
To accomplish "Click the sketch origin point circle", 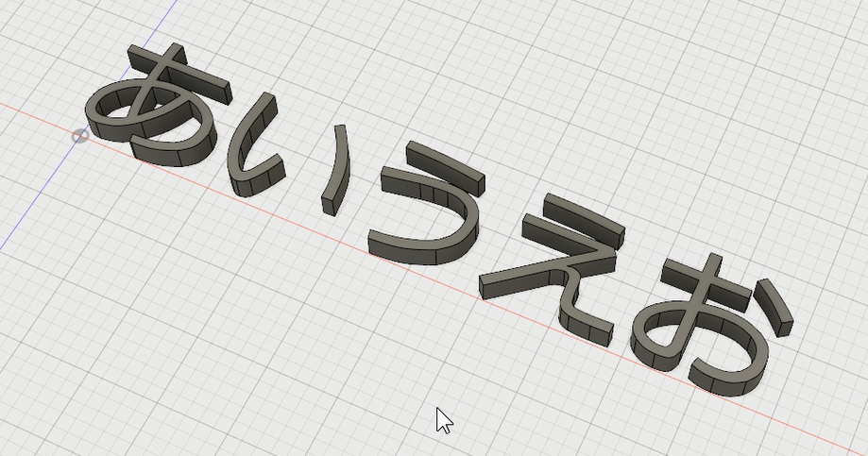I will click(80, 136).
